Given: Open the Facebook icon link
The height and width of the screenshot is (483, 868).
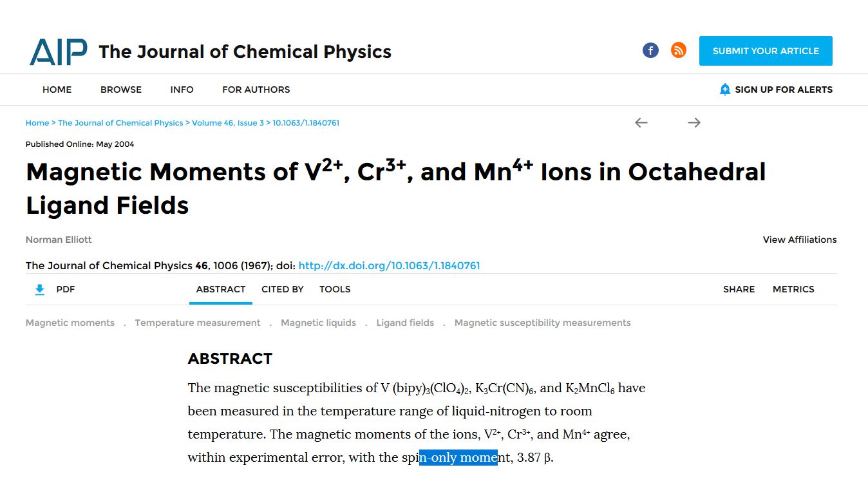Looking at the screenshot, I should coord(650,50).
